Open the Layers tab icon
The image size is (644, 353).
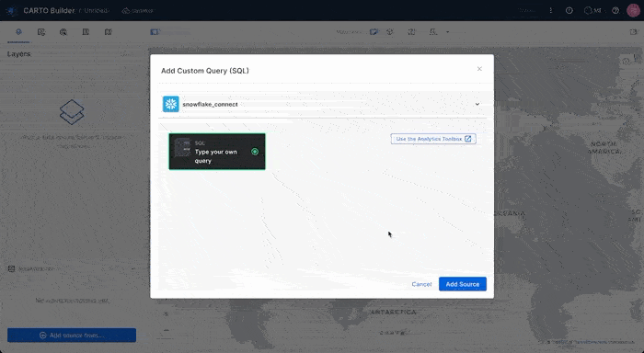coord(18,32)
